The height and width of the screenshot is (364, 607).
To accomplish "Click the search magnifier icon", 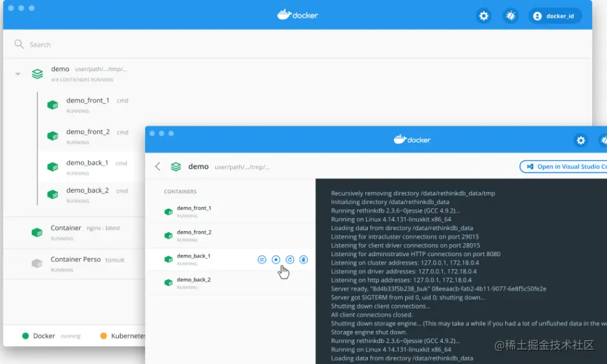I will click(19, 44).
